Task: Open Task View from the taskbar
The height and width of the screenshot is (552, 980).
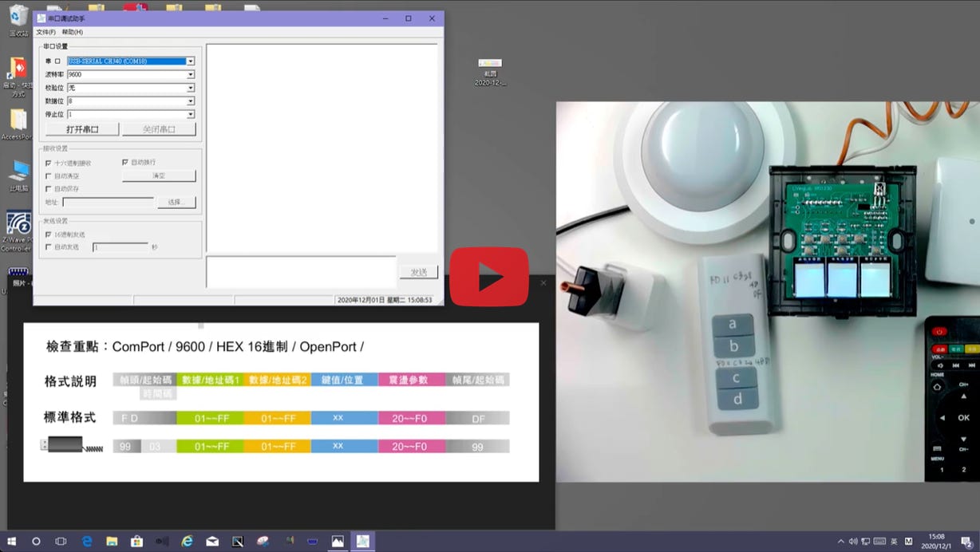Action: pyautogui.click(x=61, y=541)
